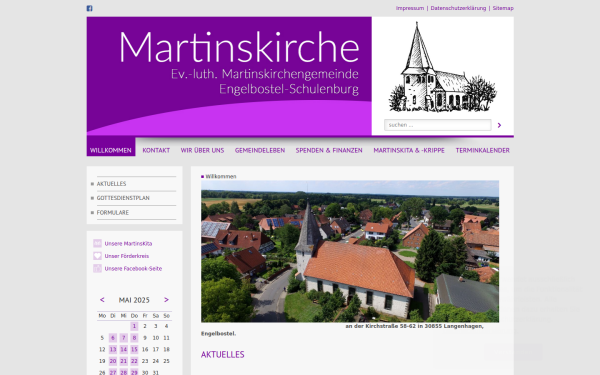Select May 1 in the calendar
Image resolution: width=600 pixels, height=375 pixels.
click(134, 326)
